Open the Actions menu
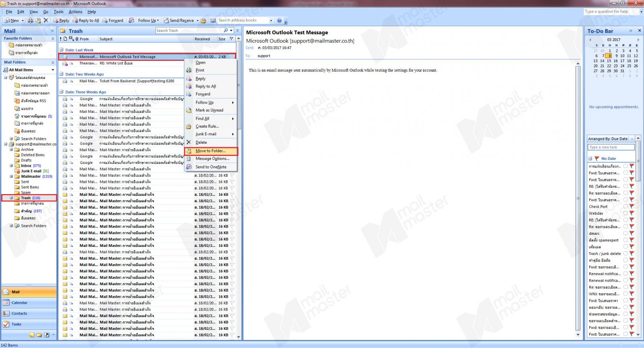644x348 pixels. [75, 12]
